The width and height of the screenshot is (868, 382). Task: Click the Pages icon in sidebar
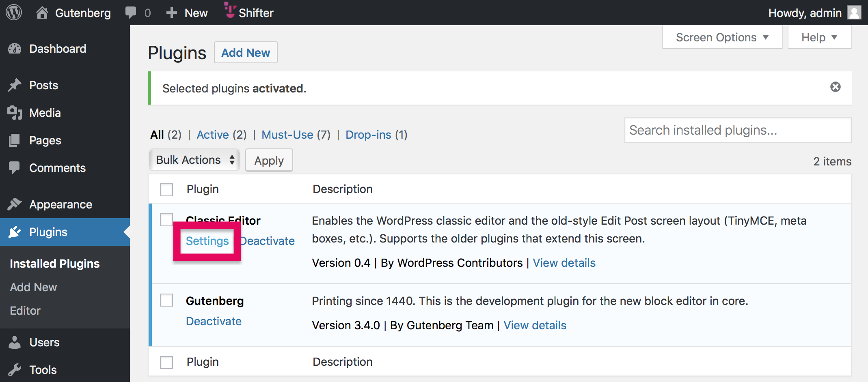point(14,140)
